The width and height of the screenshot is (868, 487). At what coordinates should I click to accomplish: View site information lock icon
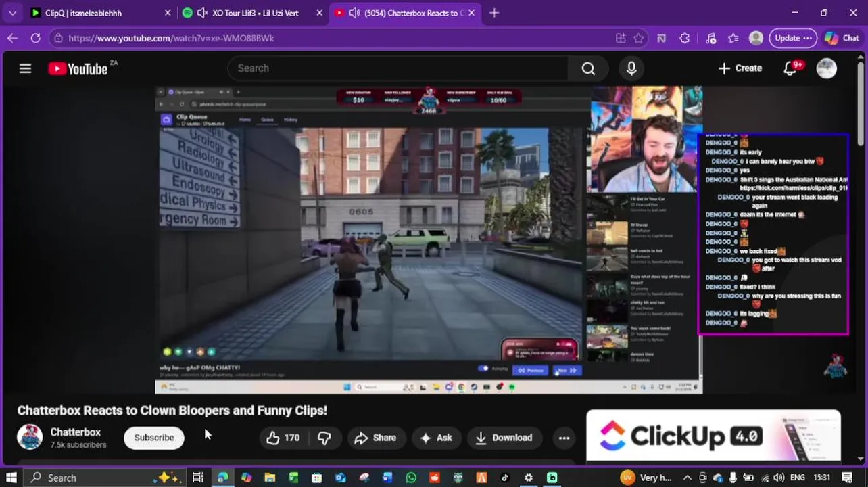pyautogui.click(x=58, y=38)
